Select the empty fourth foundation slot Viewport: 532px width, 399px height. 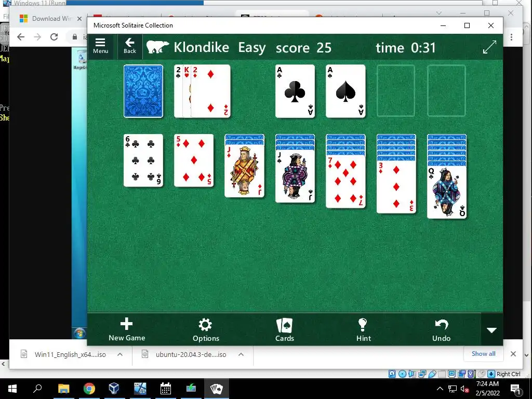coord(446,91)
